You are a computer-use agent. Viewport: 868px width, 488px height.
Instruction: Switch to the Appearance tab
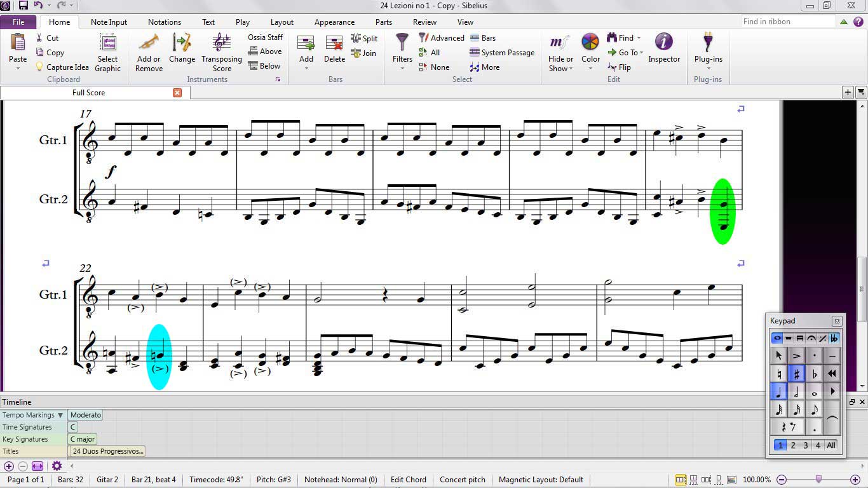(334, 22)
